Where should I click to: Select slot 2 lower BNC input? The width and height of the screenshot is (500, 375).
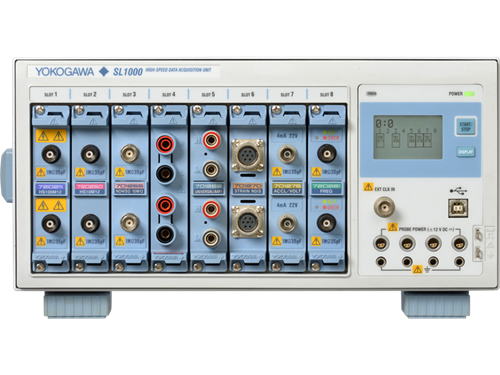tap(90, 223)
